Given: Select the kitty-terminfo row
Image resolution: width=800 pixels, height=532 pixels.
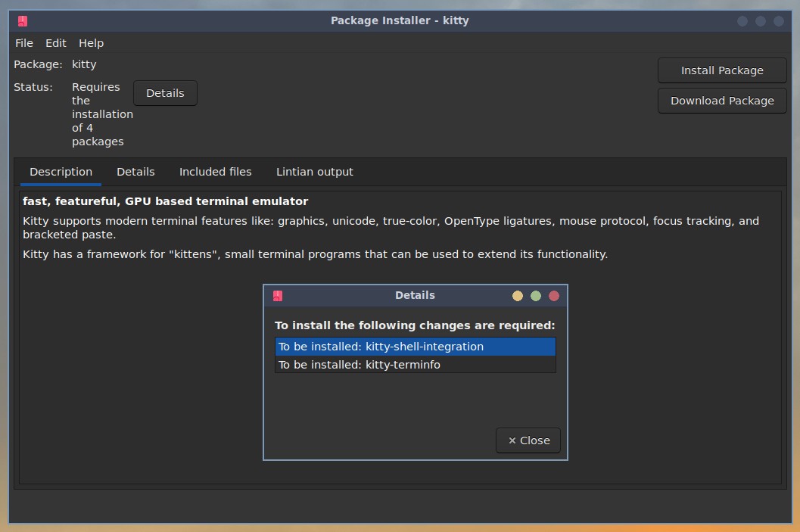Looking at the screenshot, I should point(416,365).
